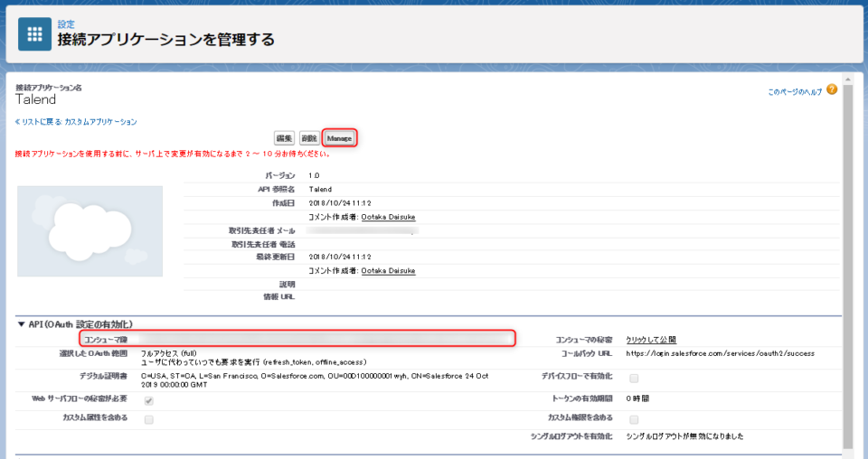The image size is (868, 459).
Task: Check the カスタム権限を含める checkbox
Action: pyautogui.click(x=634, y=419)
